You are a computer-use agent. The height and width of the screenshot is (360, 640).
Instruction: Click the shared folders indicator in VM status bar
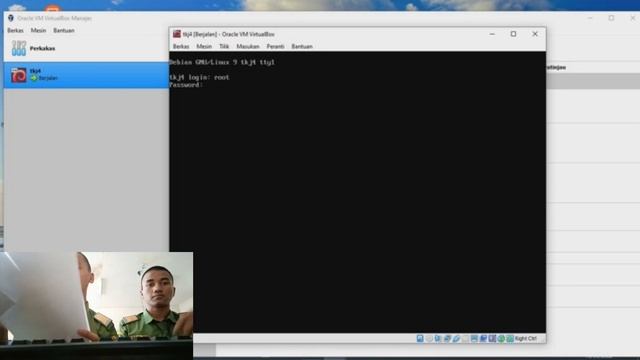[x=465, y=338]
